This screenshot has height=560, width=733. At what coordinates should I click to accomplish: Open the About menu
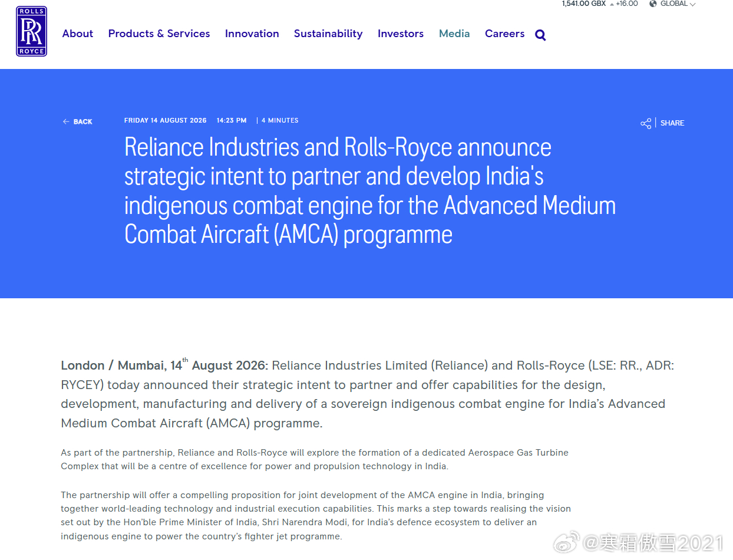click(78, 34)
